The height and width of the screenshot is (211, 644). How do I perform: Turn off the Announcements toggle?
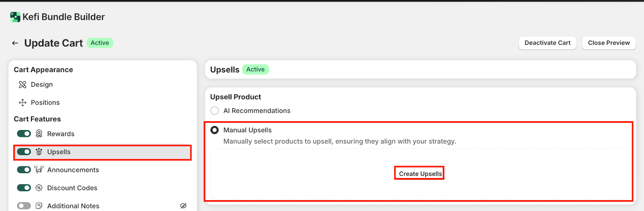[x=24, y=170]
